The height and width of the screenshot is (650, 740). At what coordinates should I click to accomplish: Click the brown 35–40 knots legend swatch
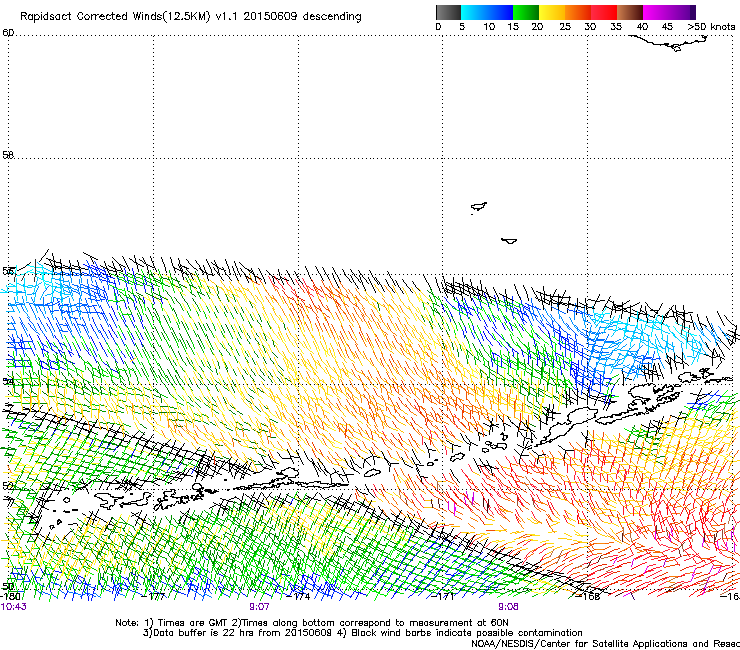pyautogui.click(x=630, y=12)
